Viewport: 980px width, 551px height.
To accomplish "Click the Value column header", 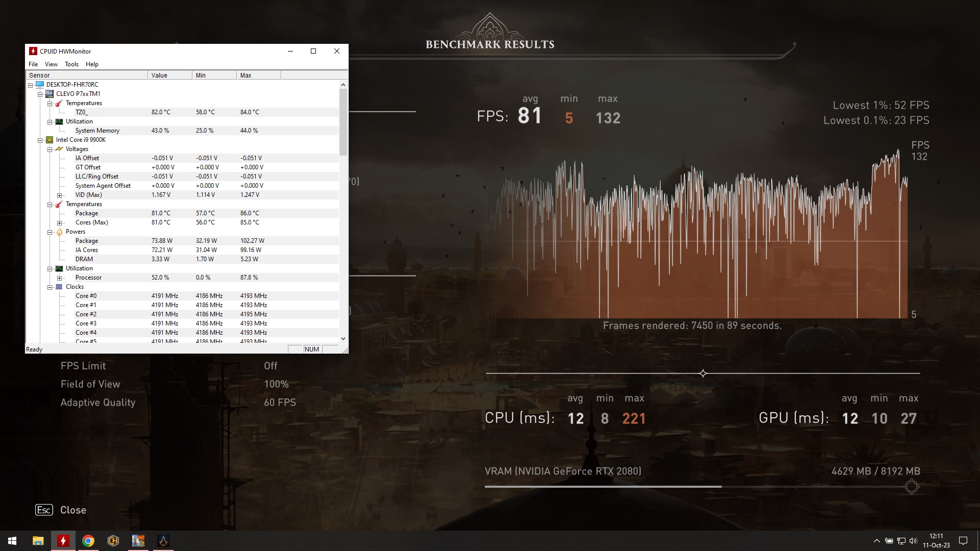I will tap(170, 75).
